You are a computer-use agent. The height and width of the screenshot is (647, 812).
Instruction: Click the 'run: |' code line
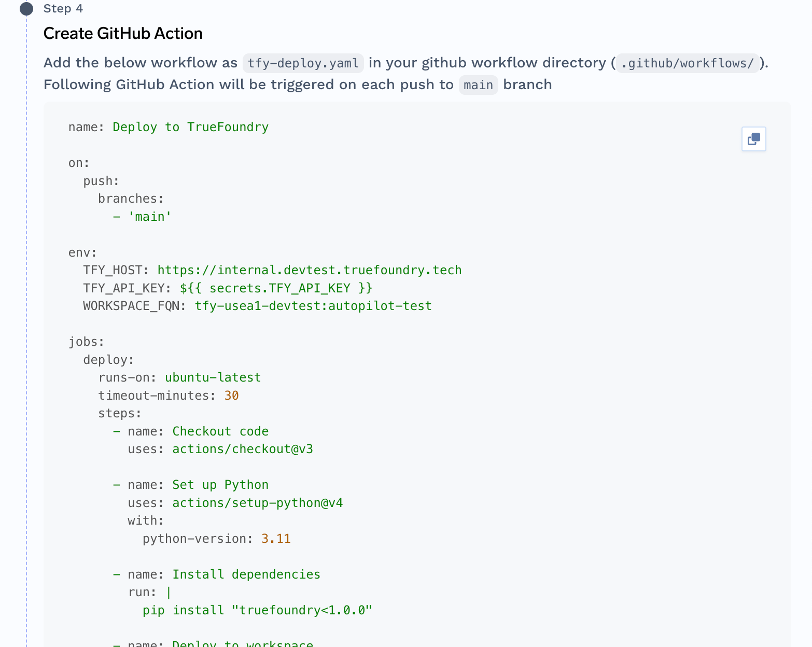149,592
